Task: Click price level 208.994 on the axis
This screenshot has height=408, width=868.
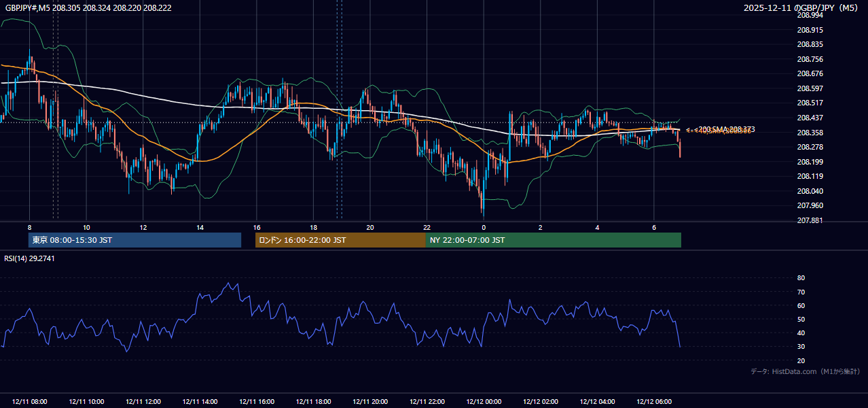Action: tap(810, 15)
